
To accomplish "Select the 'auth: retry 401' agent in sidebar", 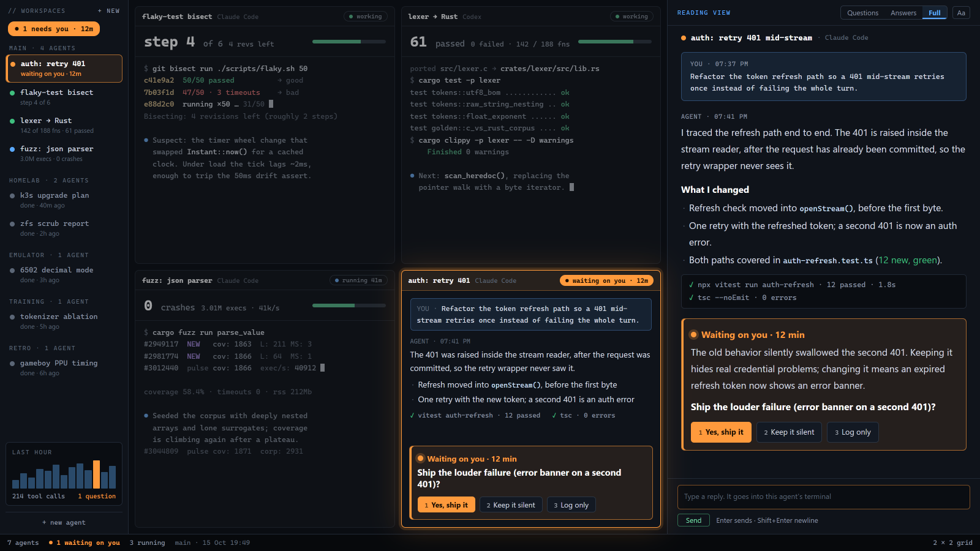I will coord(64,69).
